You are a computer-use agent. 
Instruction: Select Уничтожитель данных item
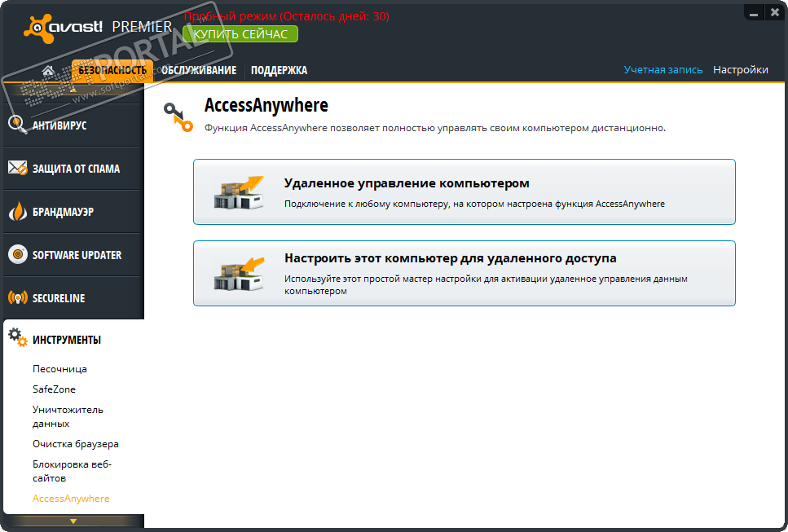[x=68, y=416]
